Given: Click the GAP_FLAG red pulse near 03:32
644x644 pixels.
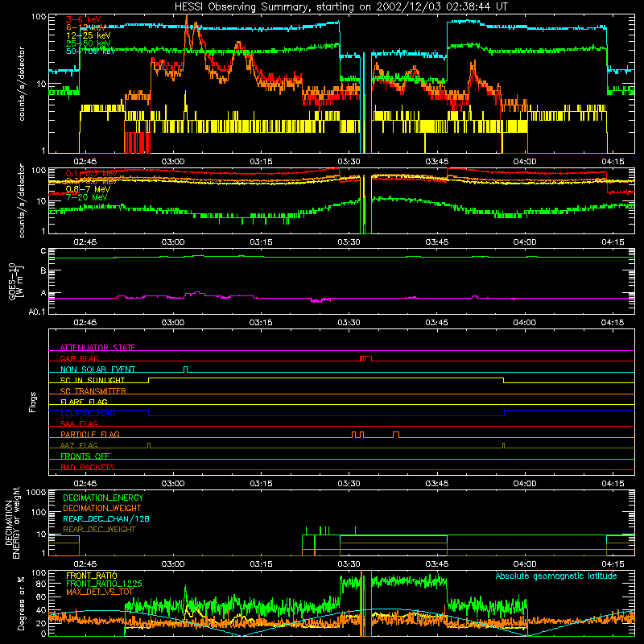Looking at the screenshot, I should pos(366,358).
